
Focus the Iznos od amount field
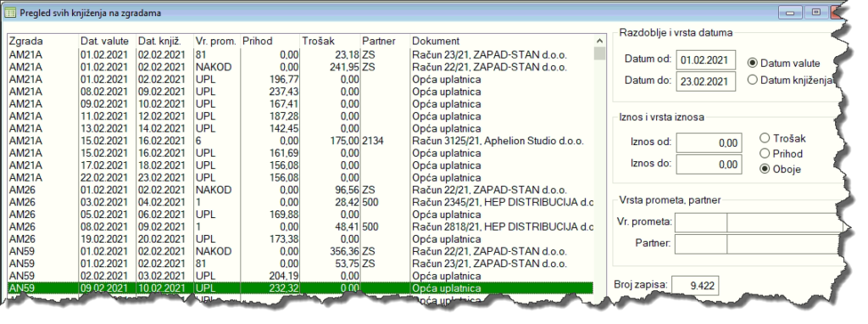pyautogui.click(x=709, y=143)
